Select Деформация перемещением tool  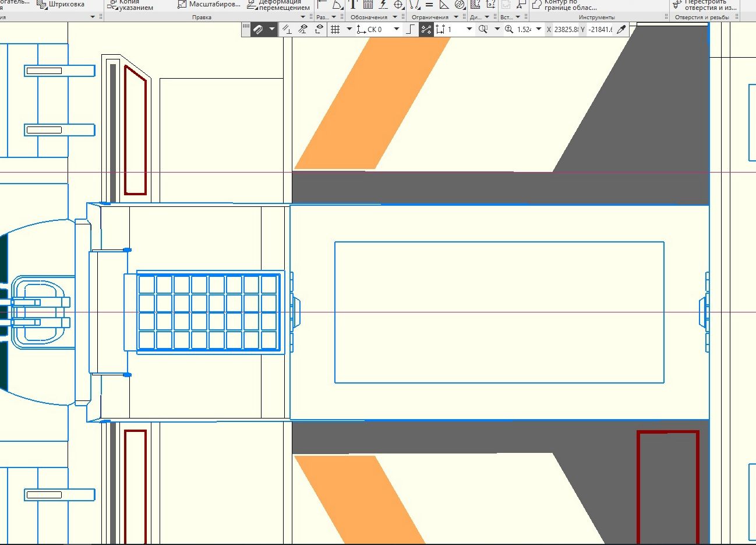[278, 5]
